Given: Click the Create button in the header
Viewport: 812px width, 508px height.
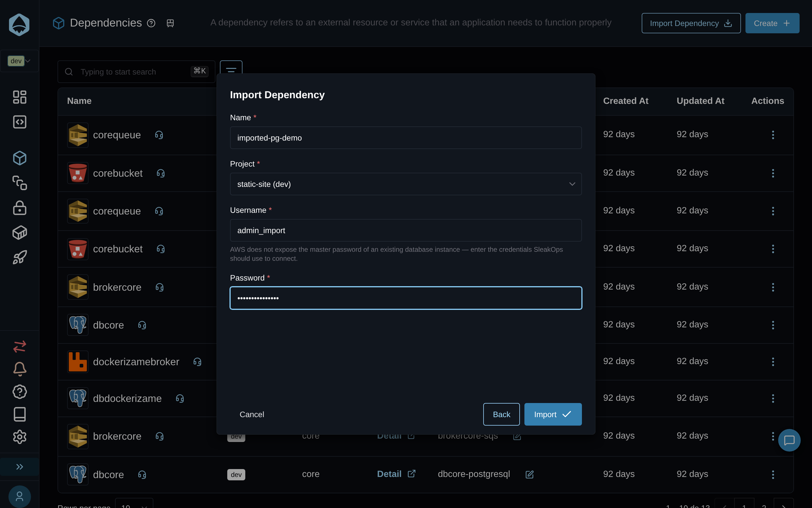Looking at the screenshot, I should (772, 23).
